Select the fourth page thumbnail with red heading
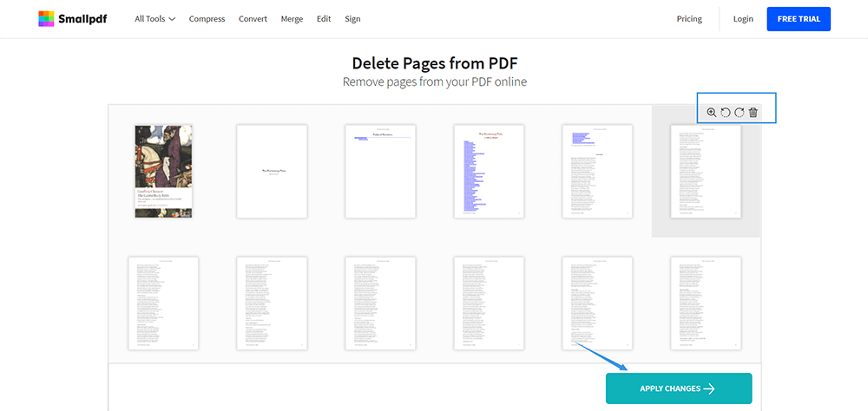868x411 pixels. click(489, 171)
